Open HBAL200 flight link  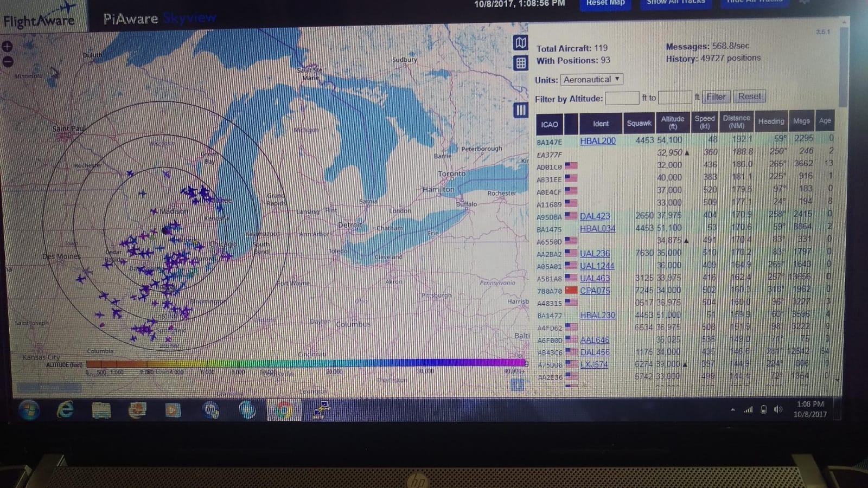coord(598,141)
